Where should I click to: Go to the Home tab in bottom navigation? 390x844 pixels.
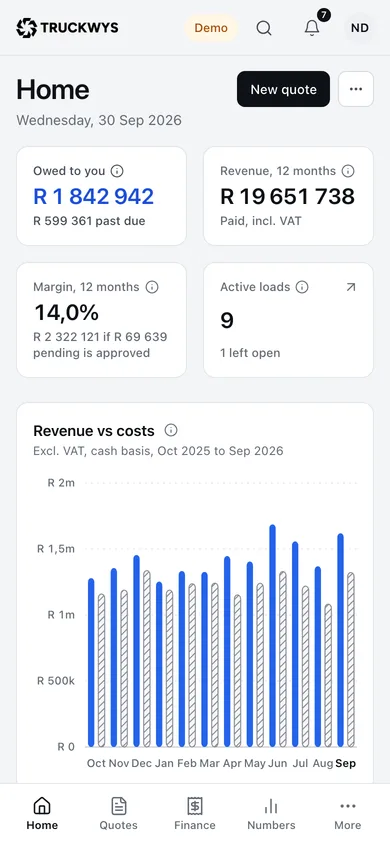click(42, 814)
